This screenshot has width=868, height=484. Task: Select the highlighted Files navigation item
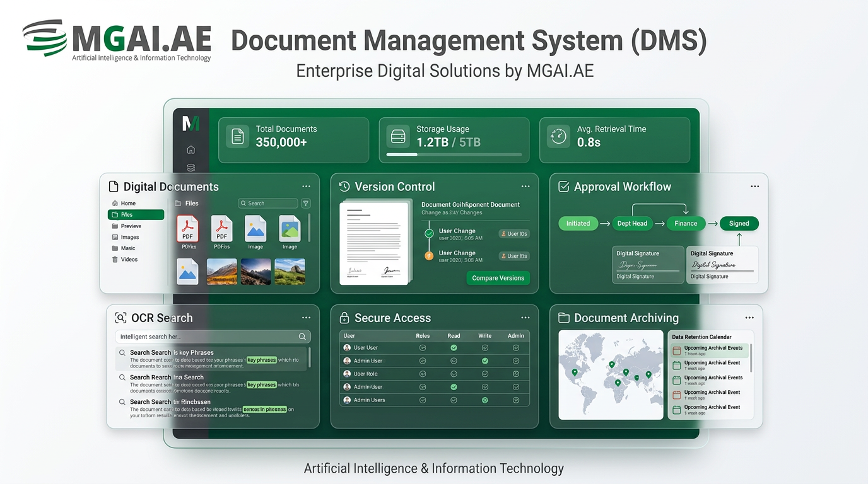click(x=136, y=215)
